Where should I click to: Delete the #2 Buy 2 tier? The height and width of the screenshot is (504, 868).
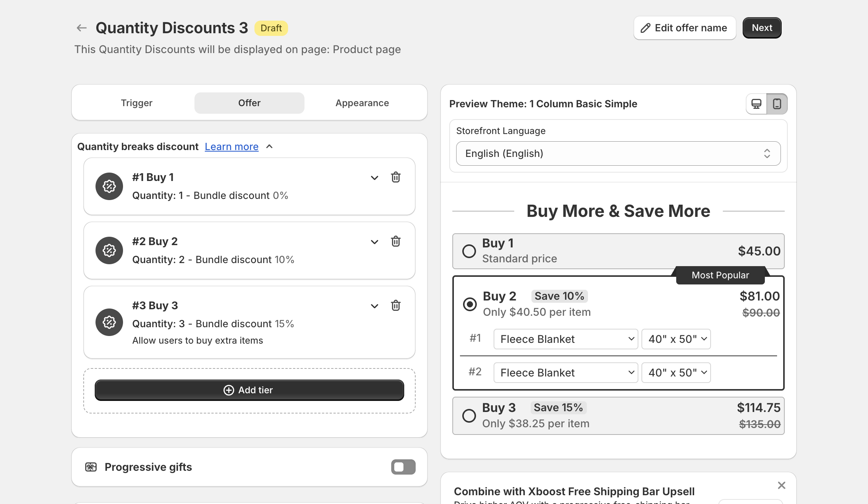tap(395, 241)
